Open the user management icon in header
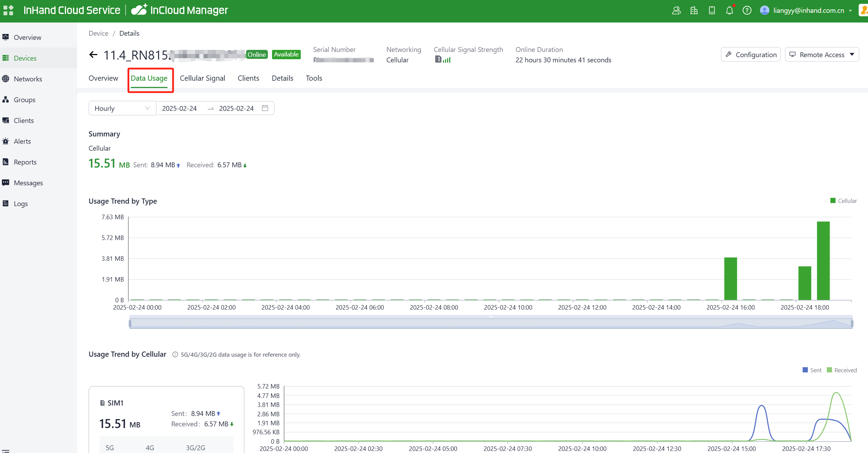This screenshot has width=868, height=453. coord(676,10)
